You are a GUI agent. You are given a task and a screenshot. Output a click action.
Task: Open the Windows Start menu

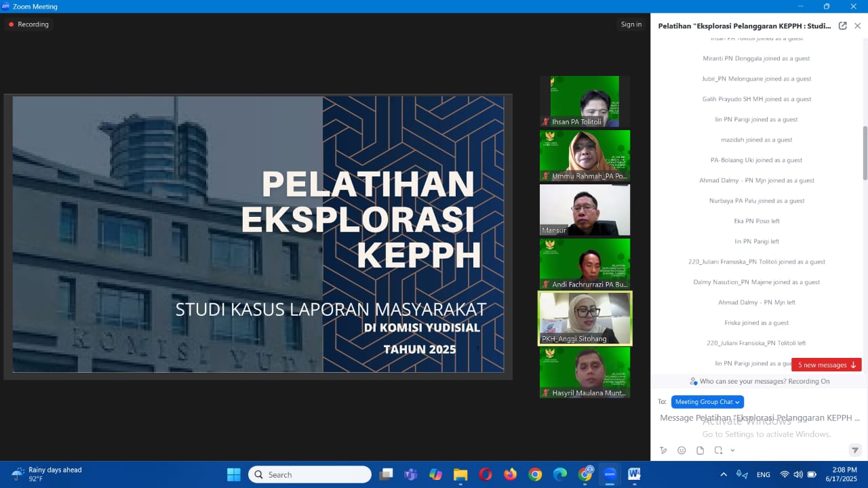tap(233, 474)
